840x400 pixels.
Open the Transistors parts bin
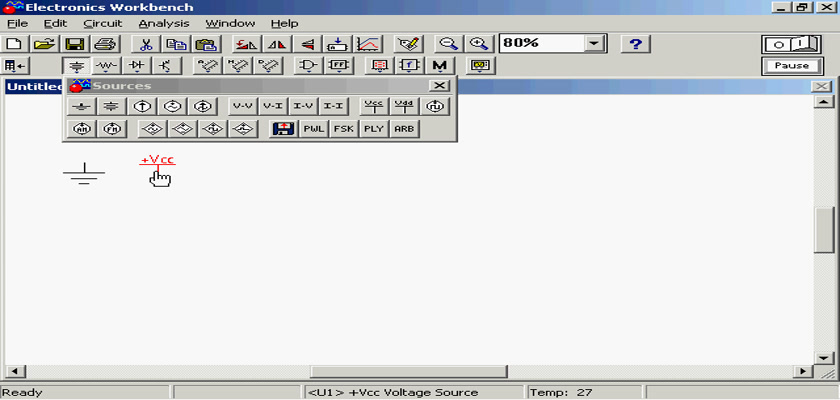point(167,66)
